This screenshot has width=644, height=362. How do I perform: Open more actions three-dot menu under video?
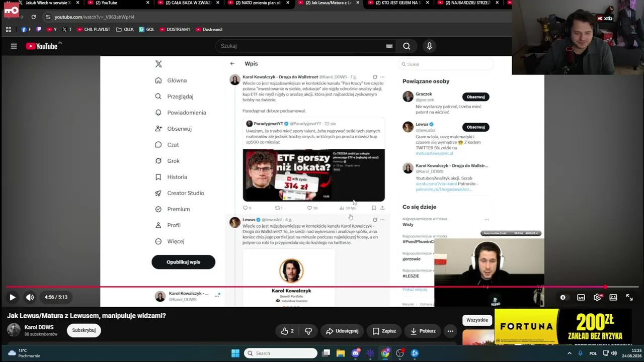pos(450,331)
